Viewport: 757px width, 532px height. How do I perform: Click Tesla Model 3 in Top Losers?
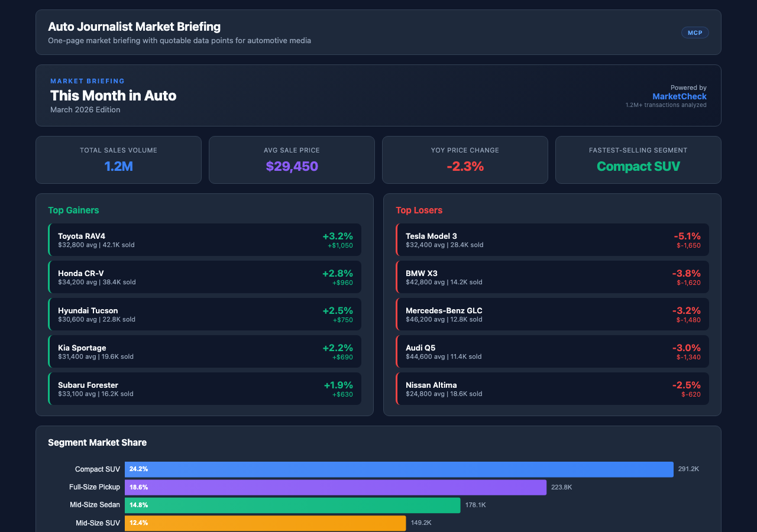point(552,239)
